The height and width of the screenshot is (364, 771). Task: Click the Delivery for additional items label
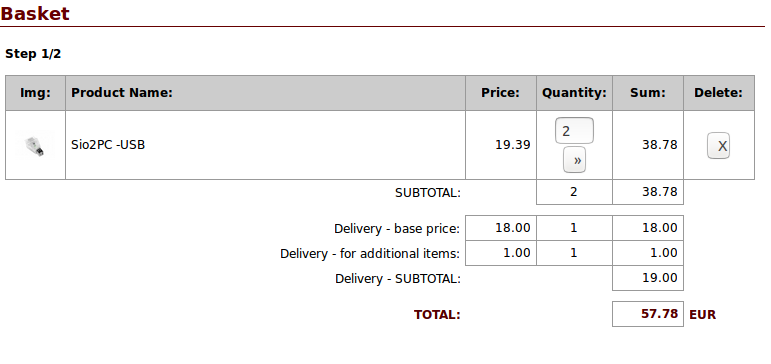[x=370, y=253]
